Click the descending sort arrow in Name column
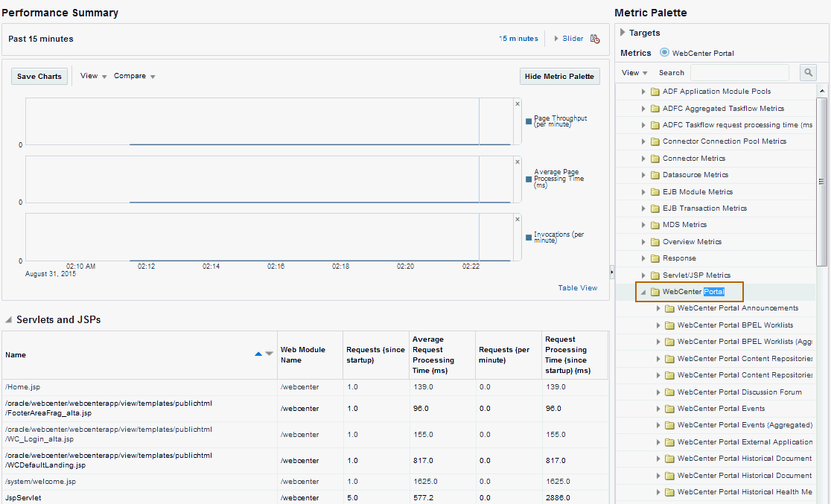This screenshot has width=831, height=504. (x=269, y=354)
